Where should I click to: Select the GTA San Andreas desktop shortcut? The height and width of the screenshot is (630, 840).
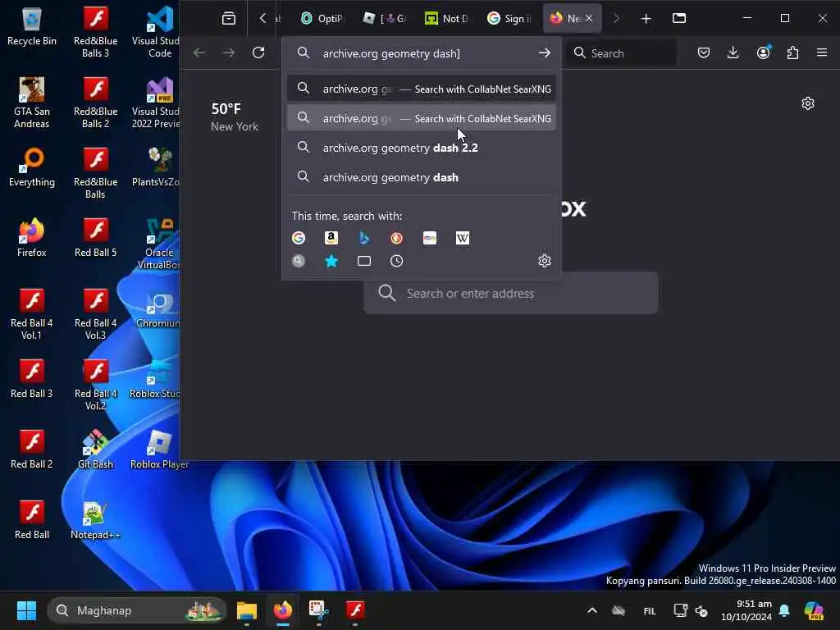pyautogui.click(x=32, y=103)
